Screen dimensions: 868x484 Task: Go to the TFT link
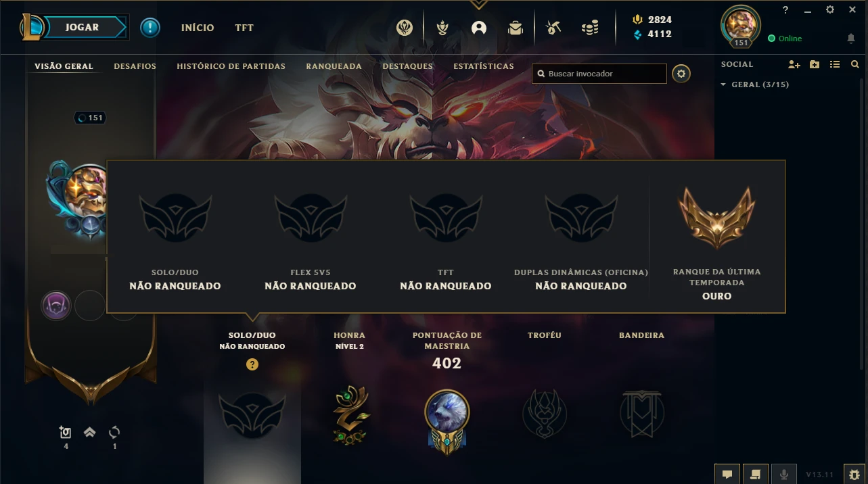click(x=244, y=28)
